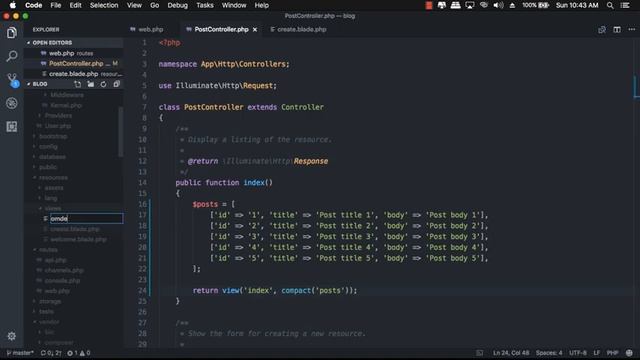Click Spaces: 4 indentation setting
The width and height of the screenshot is (640, 360).
[x=549, y=353]
